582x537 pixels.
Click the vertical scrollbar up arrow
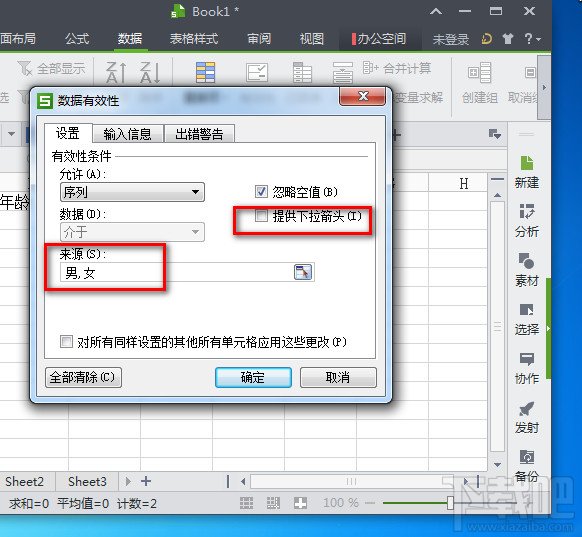(x=497, y=195)
